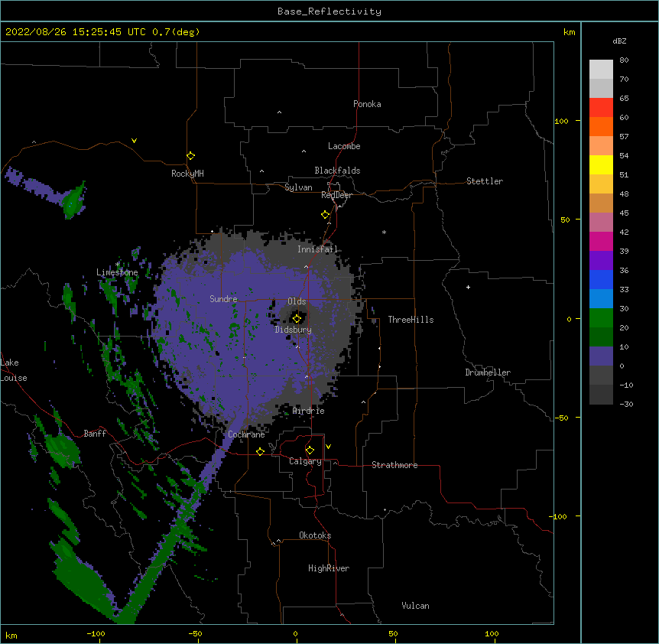Viewport: 659px width, 644px height.
Task: Click the -30 value in dBZ legend
Action: click(626, 404)
